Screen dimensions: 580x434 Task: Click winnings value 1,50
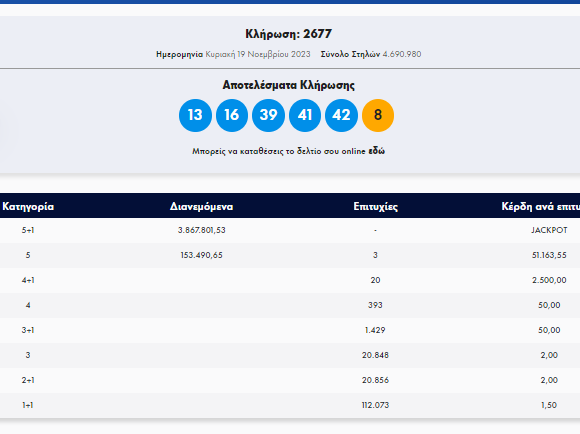click(x=549, y=405)
